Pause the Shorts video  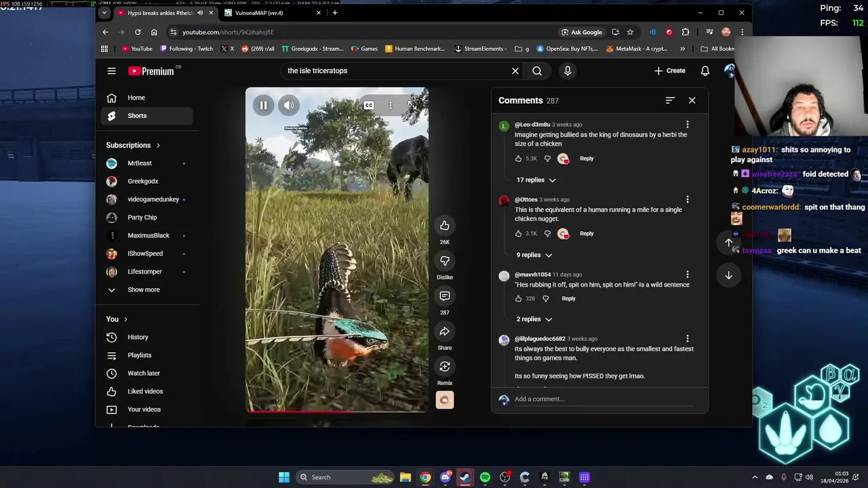tap(263, 105)
